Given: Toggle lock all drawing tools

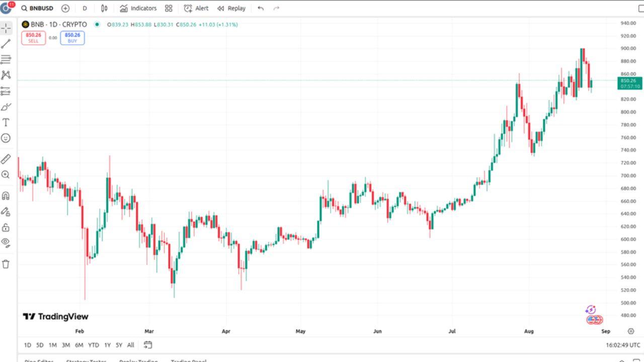Looking at the screenshot, I should pos(6,227).
